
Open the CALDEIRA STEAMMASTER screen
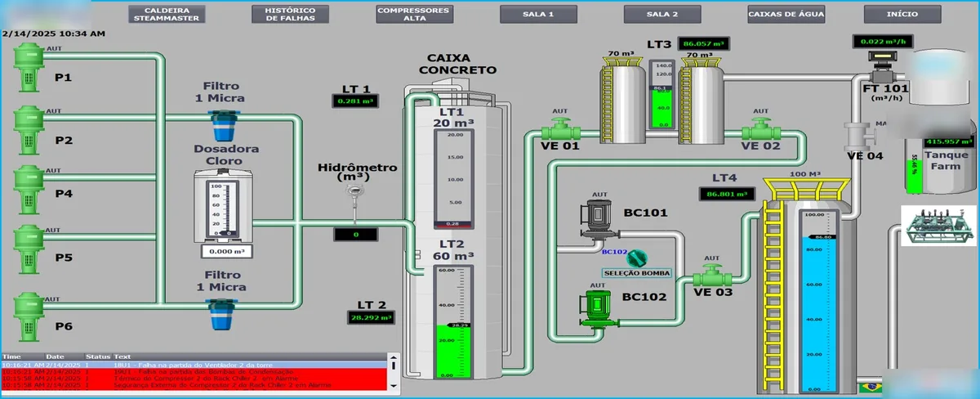coord(167,14)
